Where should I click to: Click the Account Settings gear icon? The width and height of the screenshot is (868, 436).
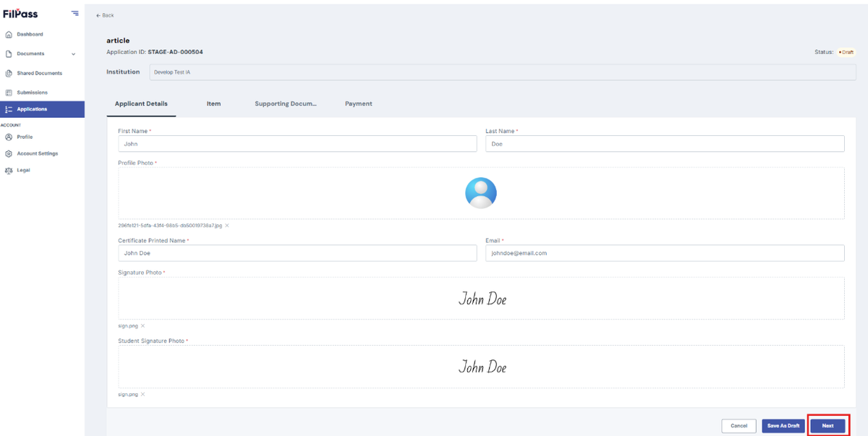[x=9, y=153]
